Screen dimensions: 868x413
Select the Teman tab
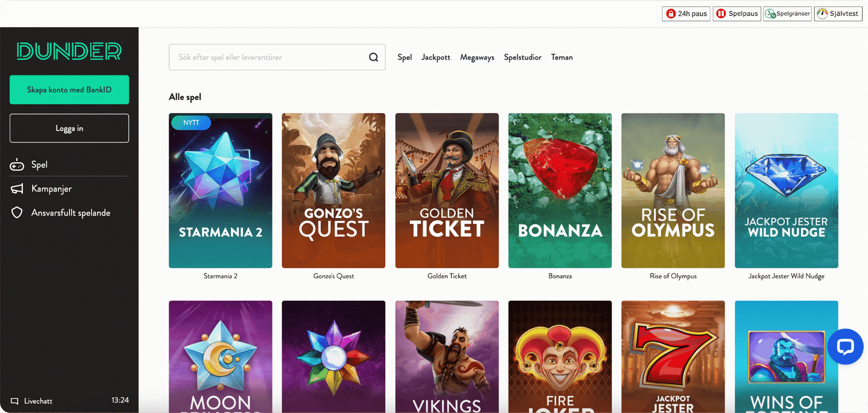[x=562, y=57]
